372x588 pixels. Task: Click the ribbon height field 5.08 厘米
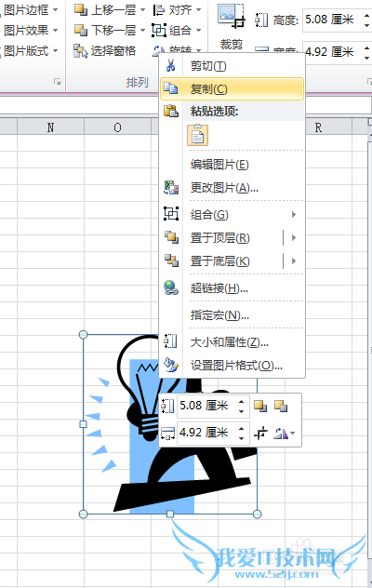[x=332, y=20]
